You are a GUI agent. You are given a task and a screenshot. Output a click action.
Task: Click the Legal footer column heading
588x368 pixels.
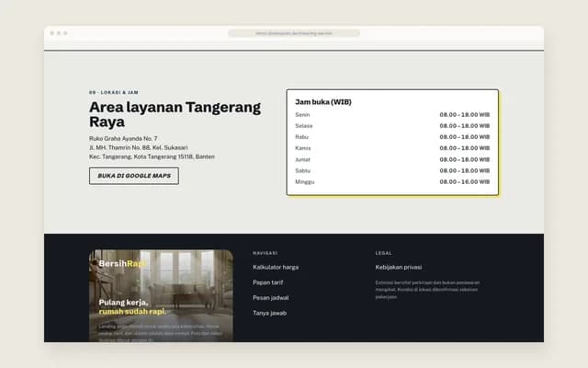pyautogui.click(x=384, y=253)
